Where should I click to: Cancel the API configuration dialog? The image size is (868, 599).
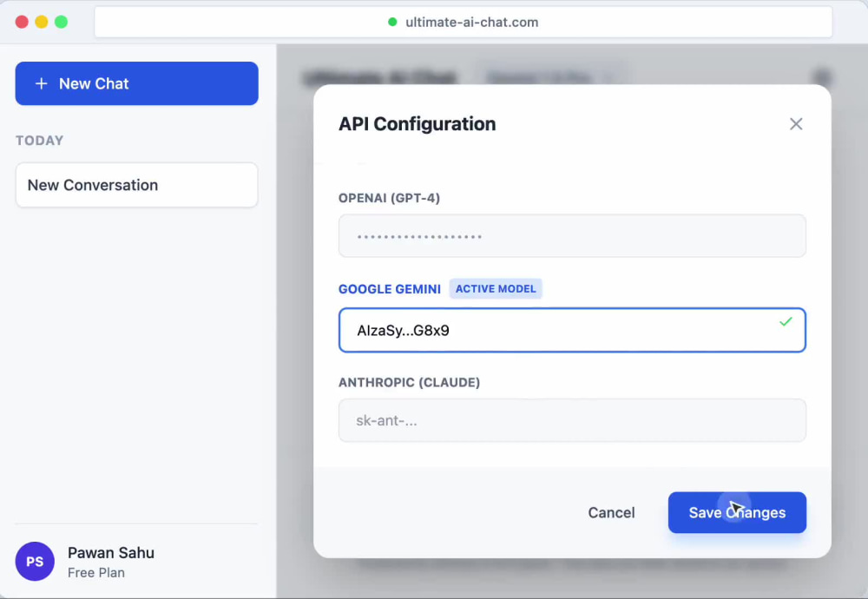pyautogui.click(x=611, y=513)
